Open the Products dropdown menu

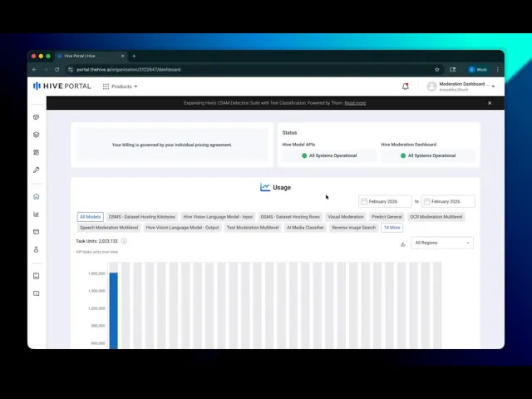[120, 86]
